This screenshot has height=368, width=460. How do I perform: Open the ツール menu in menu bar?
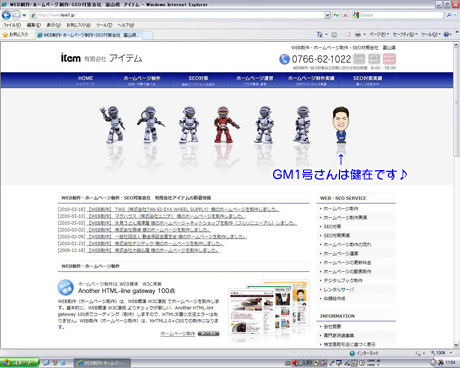[104, 25]
